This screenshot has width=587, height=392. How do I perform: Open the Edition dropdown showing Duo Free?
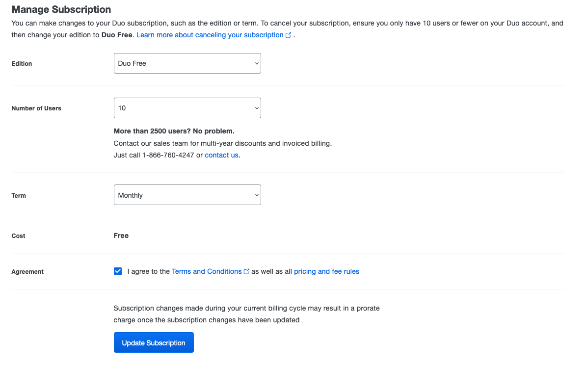pyautogui.click(x=187, y=63)
